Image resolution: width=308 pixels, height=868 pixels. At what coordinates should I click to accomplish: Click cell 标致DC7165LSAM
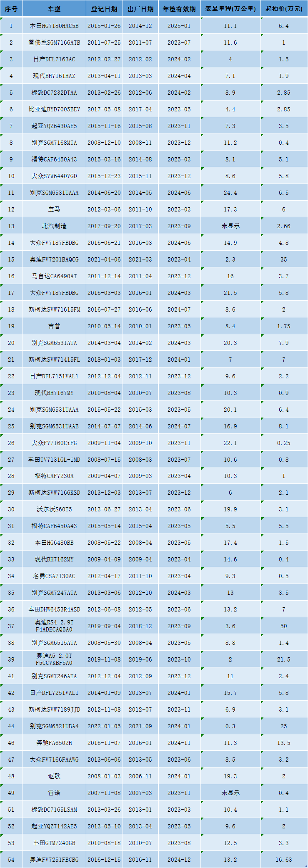tap(54, 810)
